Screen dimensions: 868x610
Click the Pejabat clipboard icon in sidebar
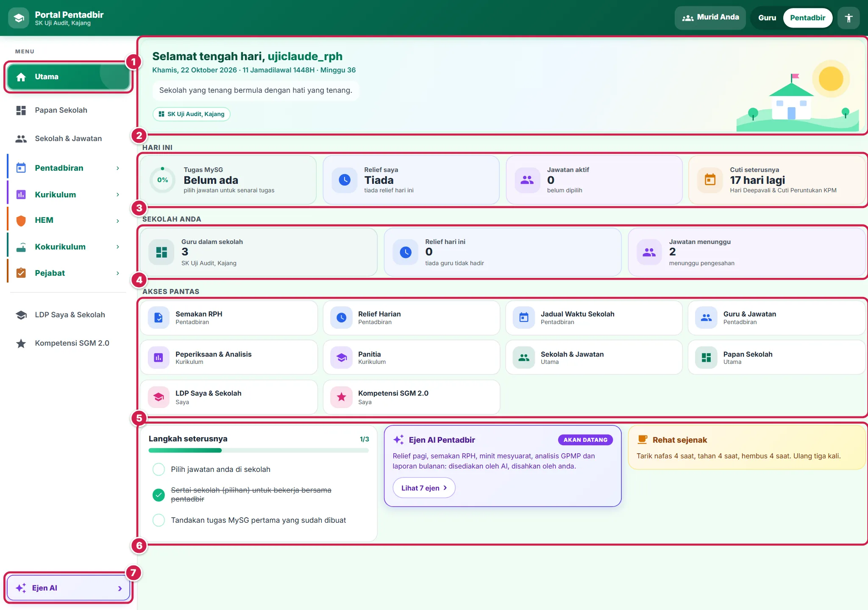[21, 273]
